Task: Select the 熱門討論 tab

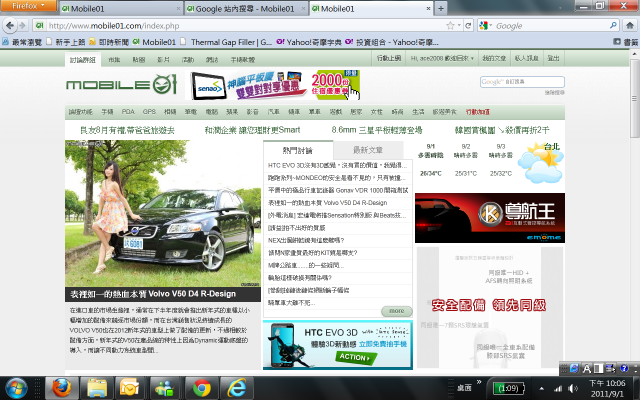Action: 298,150
